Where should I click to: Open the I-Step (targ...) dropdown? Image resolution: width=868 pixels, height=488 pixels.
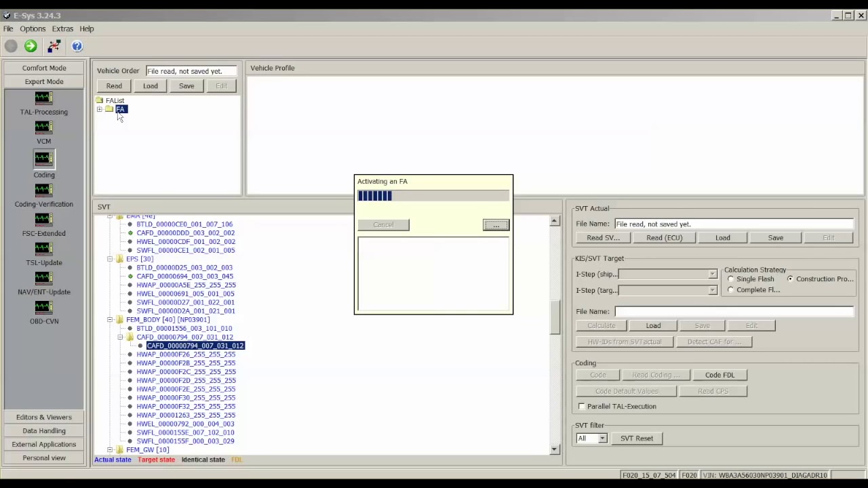coord(712,290)
